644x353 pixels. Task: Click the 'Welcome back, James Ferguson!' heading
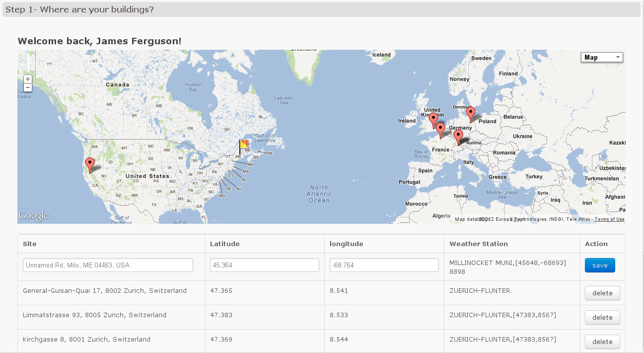click(x=99, y=41)
